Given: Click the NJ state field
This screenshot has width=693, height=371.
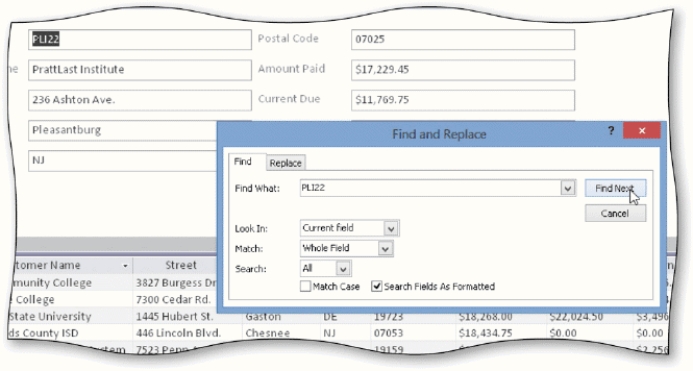Looking at the screenshot, I should coord(123,161).
